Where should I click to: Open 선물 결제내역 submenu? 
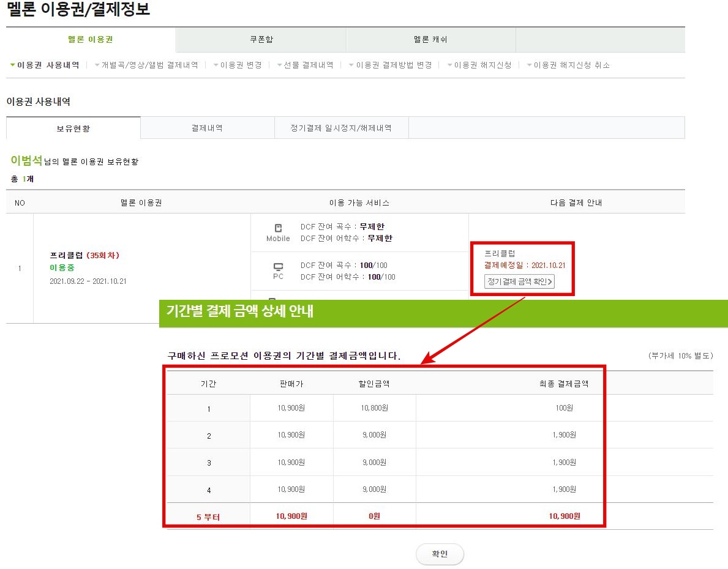pyautogui.click(x=306, y=65)
